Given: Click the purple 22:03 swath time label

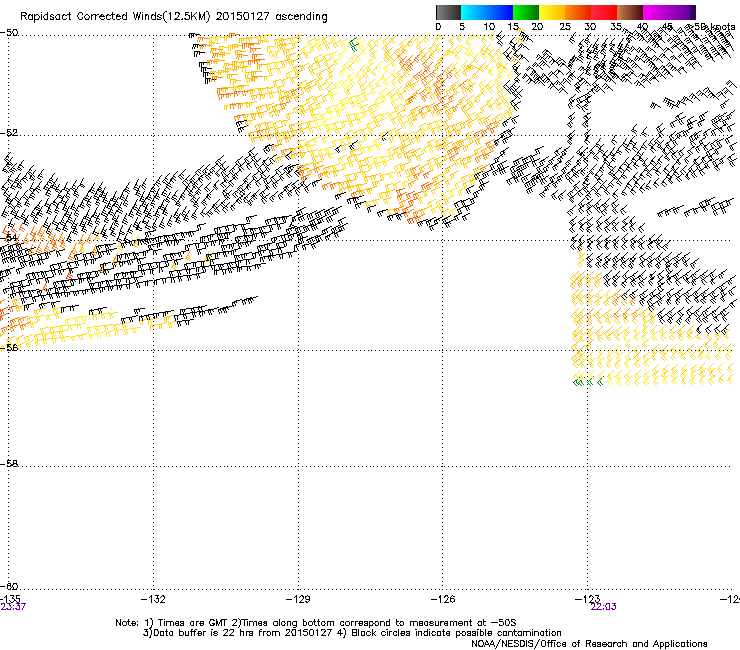Looking at the screenshot, I should [x=603, y=607].
